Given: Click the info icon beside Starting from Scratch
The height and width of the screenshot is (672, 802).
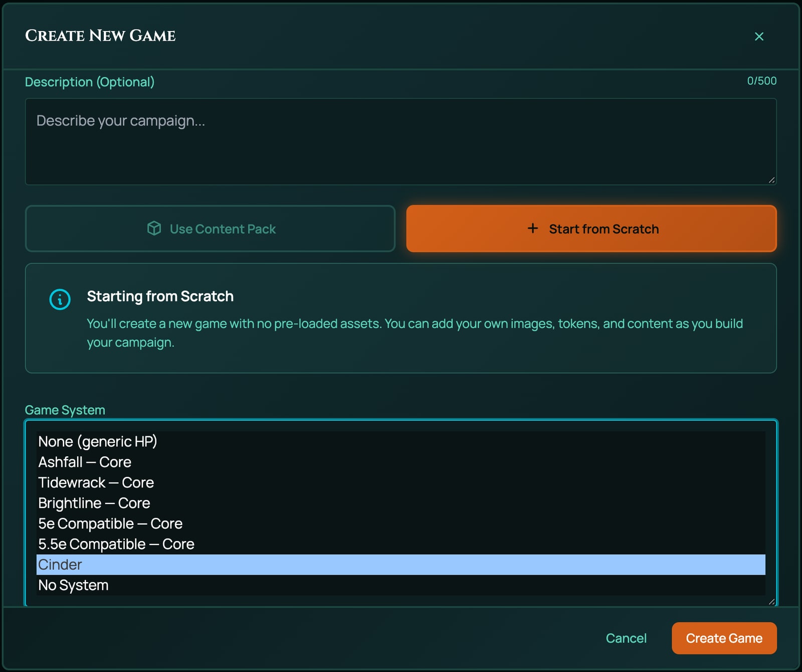Looking at the screenshot, I should click(60, 299).
